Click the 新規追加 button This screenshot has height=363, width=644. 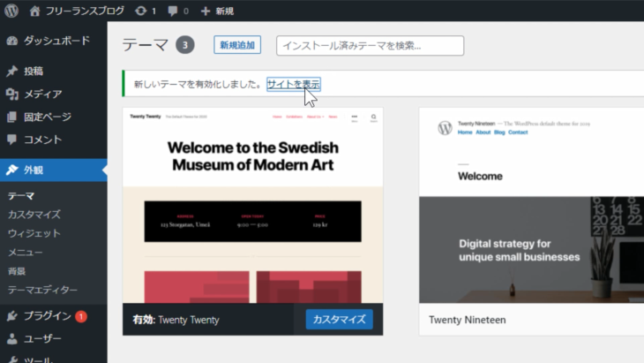[x=237, y=45]
